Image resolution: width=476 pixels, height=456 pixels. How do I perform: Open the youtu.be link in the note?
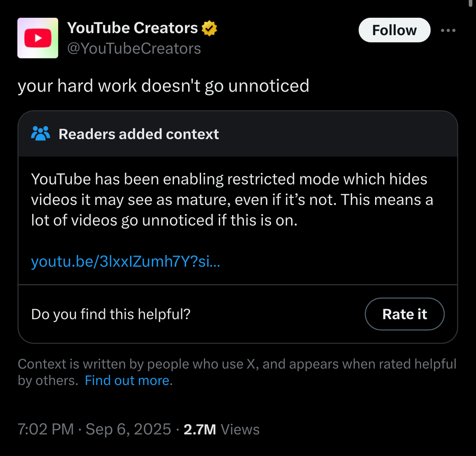[126, 261]
